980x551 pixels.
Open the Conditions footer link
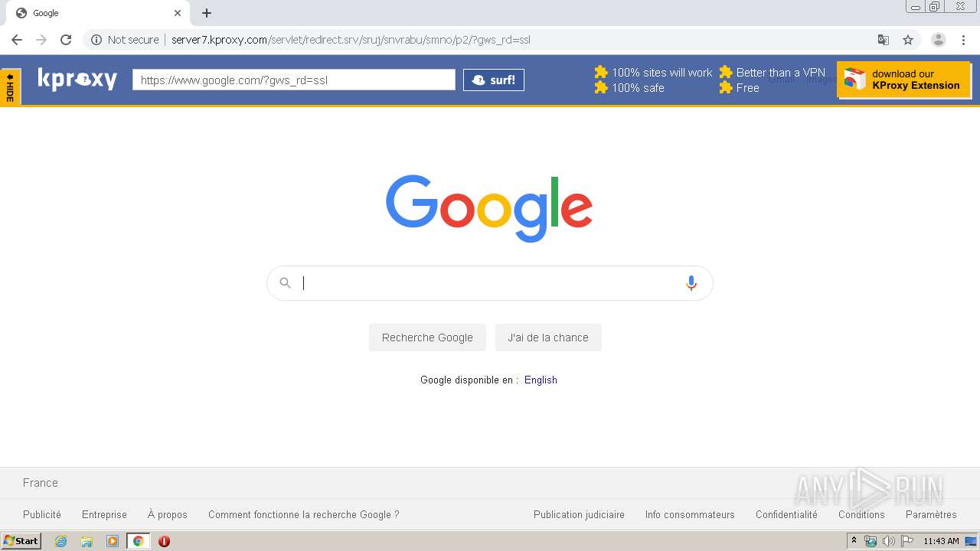pyautogui.click(x=861, y=515)
